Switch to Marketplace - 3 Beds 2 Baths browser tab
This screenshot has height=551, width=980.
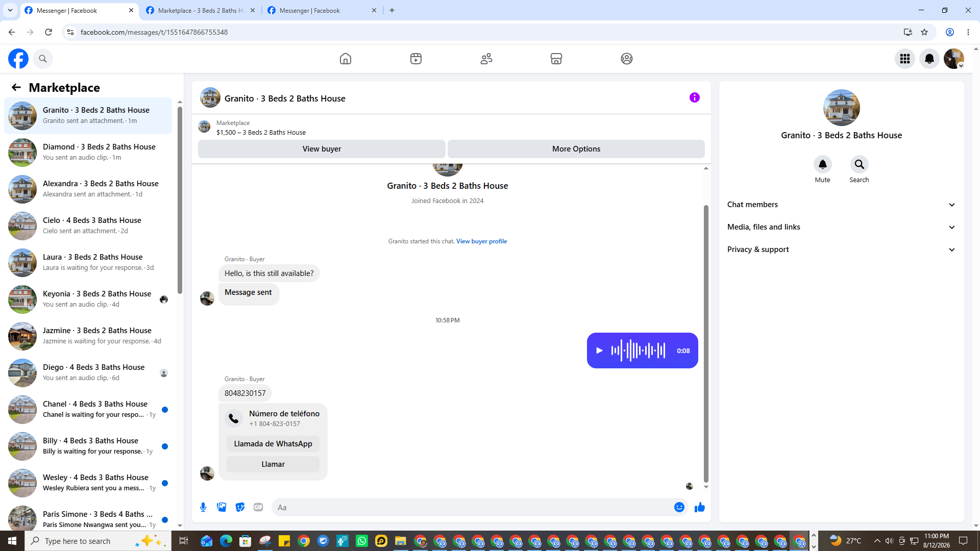pos(201,10)
